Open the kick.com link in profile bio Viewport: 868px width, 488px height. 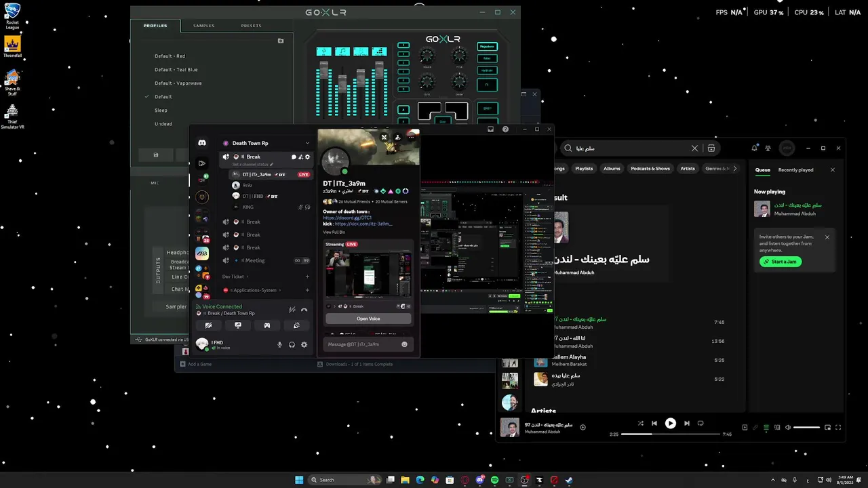(363, 224)
